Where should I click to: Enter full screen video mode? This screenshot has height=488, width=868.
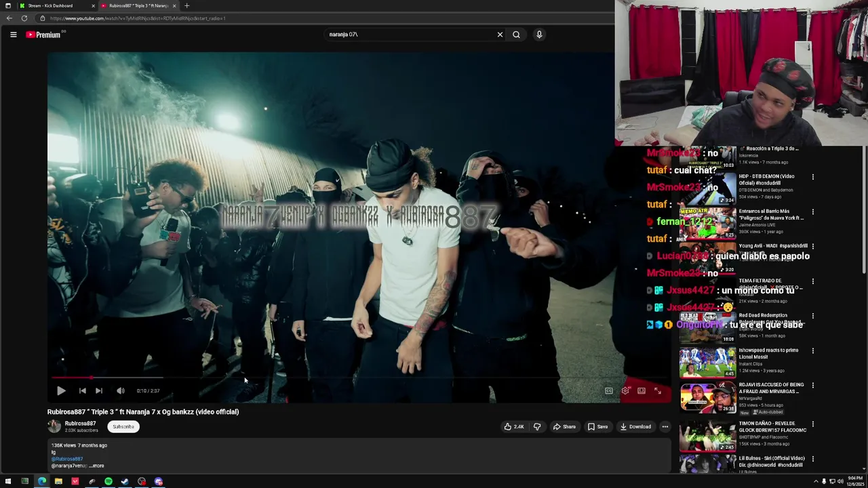[658, 391]
